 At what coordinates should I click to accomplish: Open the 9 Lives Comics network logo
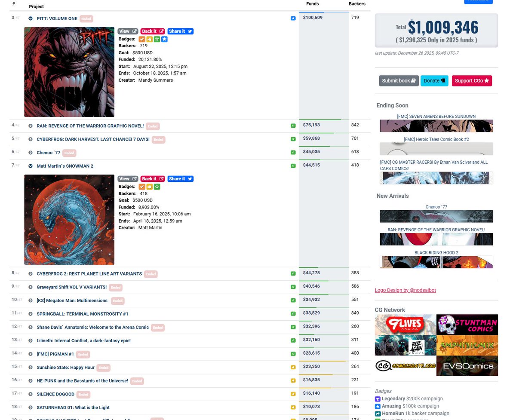point(405,325)
